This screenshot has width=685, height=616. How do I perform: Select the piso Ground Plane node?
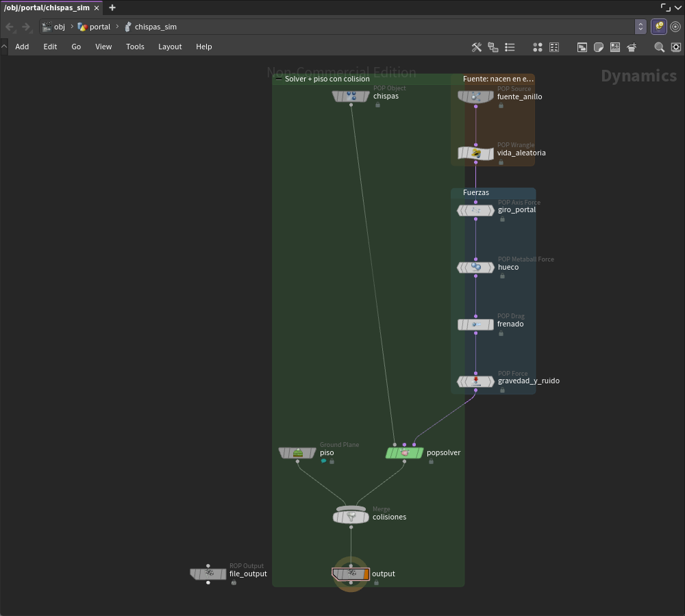297,452
